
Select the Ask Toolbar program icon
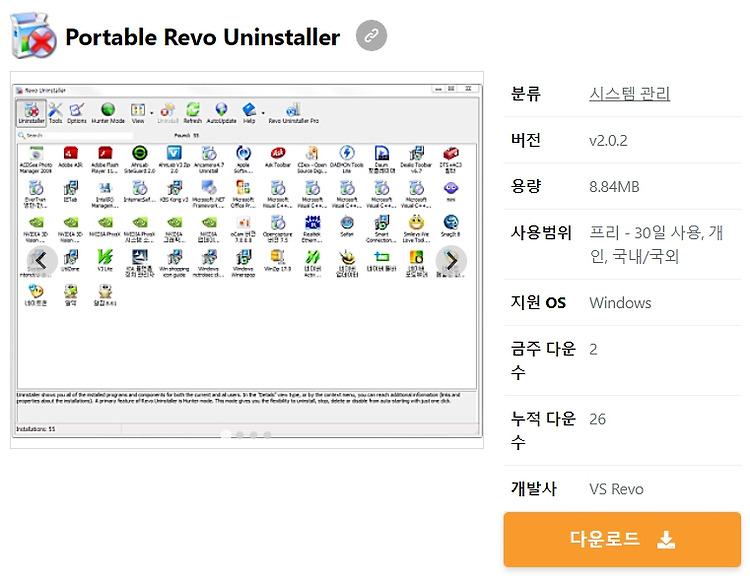[278, 158]
